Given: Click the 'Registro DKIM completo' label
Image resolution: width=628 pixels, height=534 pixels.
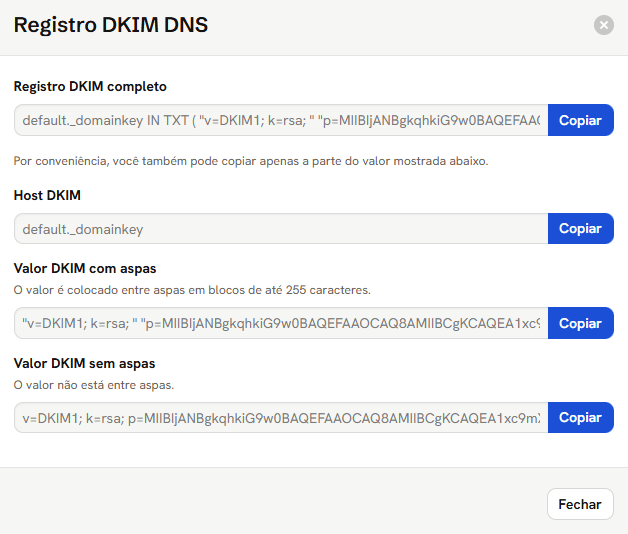Looking at the screenshot, I should pyautogui.click(x=90, y=87).
